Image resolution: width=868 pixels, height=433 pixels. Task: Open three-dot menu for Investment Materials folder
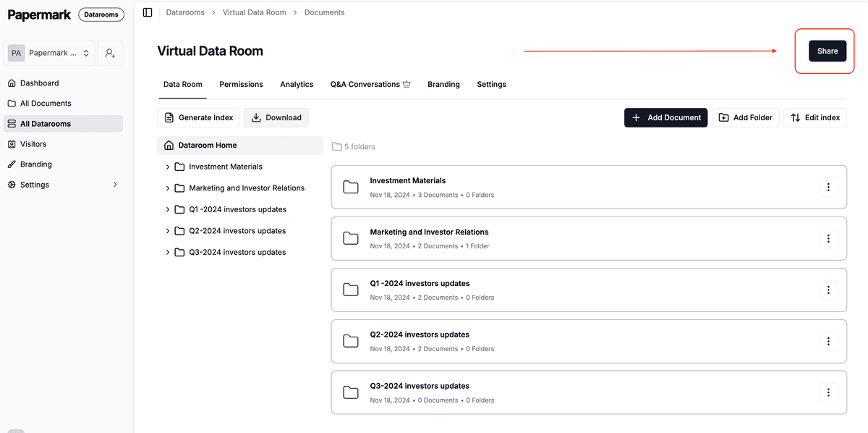tap(827, 188)
